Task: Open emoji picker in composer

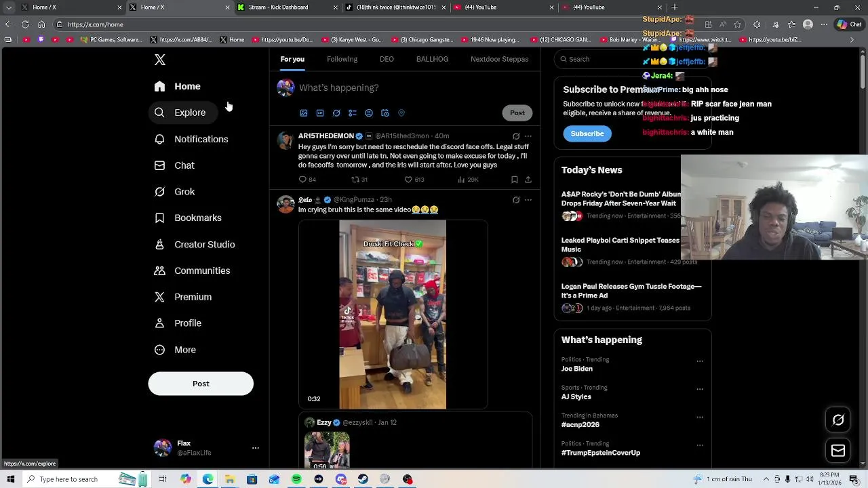Action: click(x=369, y=113)
